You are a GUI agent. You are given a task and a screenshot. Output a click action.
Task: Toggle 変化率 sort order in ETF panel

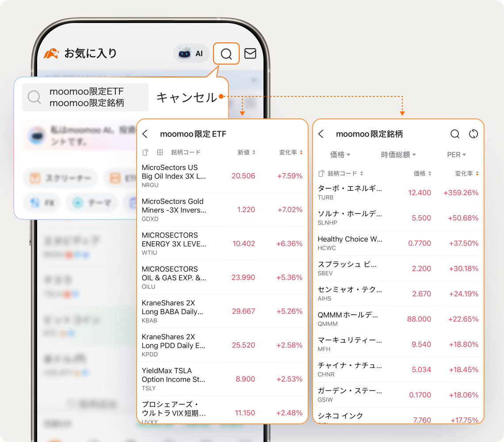point(289,152)
